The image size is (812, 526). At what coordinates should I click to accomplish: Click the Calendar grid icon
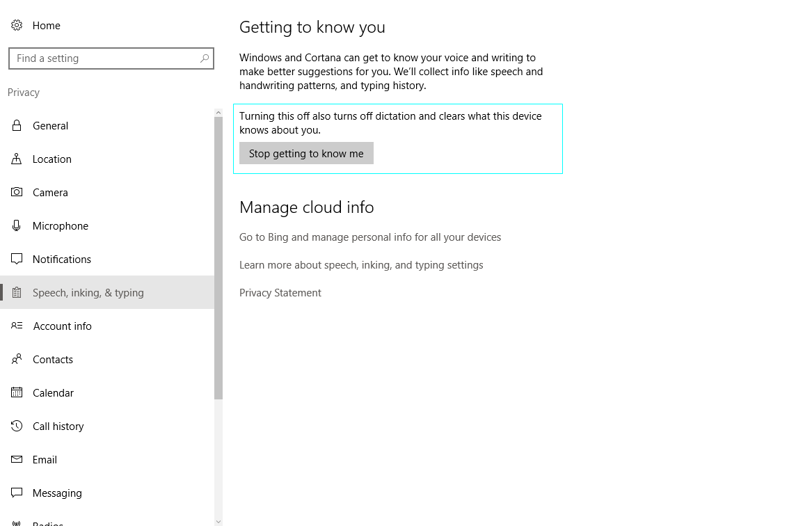pos(17,392)
